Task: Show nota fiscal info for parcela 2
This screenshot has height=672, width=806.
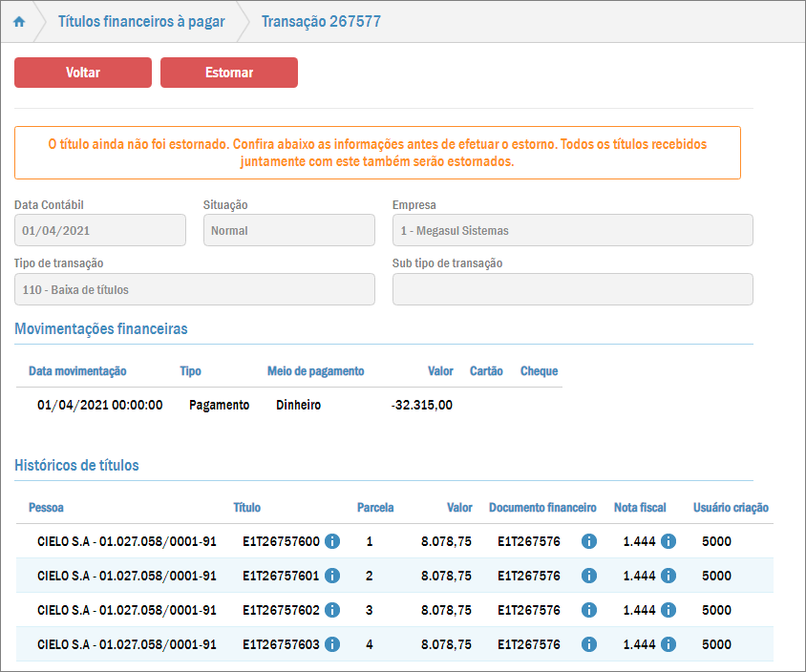Action: click(x=668, y=576)
